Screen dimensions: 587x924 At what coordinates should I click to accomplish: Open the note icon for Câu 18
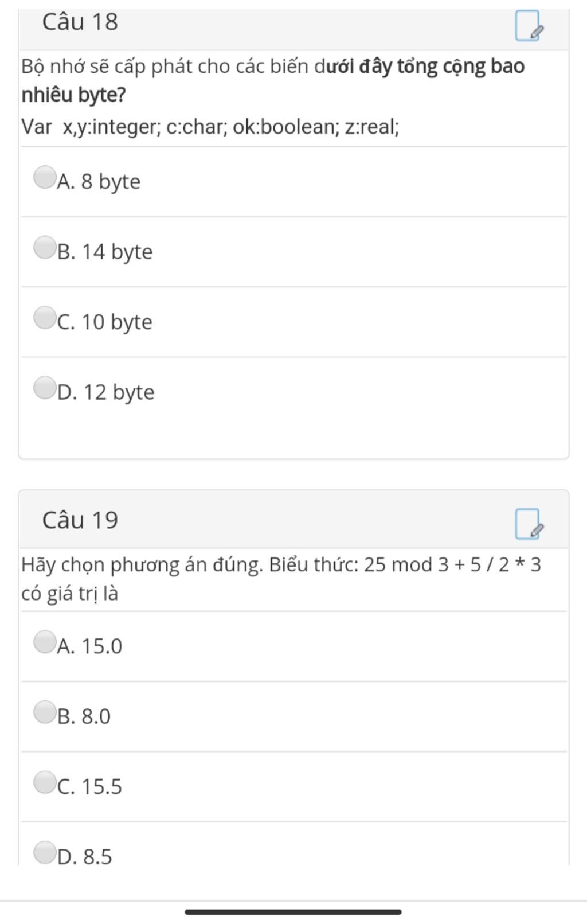[x=529, y=26]
